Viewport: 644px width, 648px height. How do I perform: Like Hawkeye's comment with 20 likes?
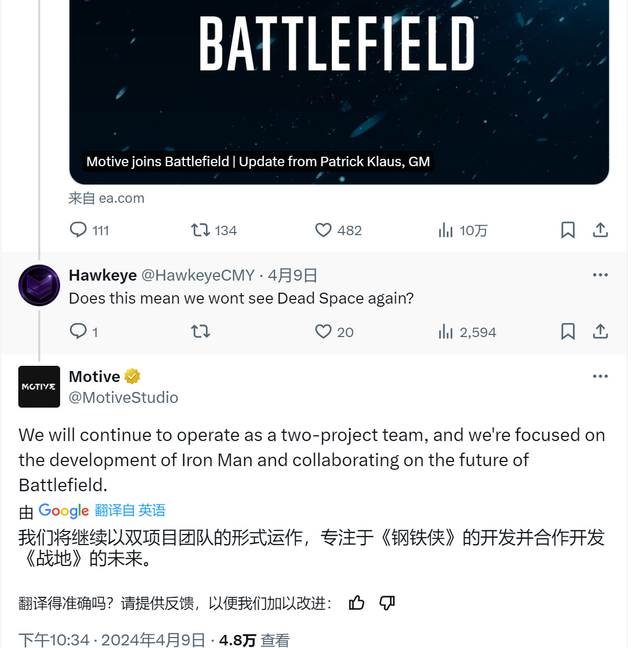point(324,331)
